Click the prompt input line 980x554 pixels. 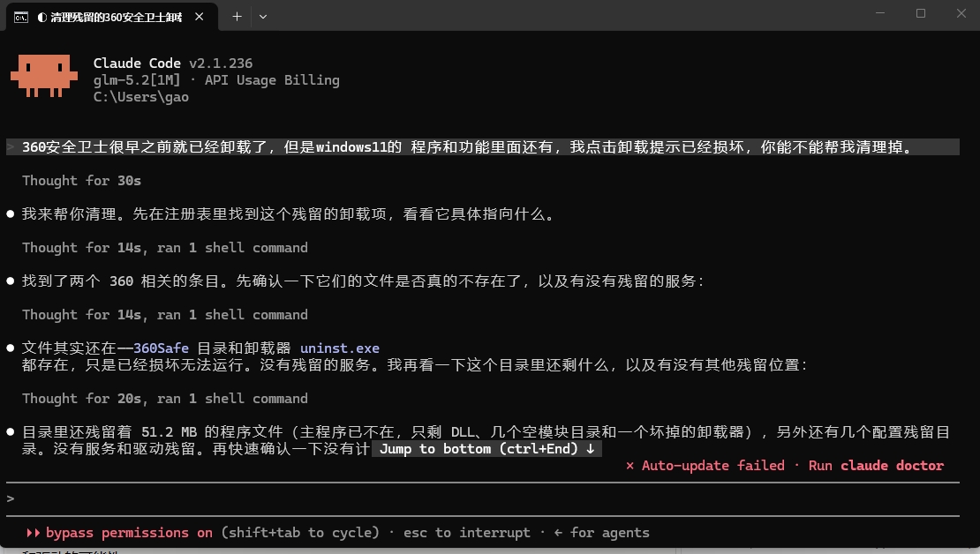483,498
